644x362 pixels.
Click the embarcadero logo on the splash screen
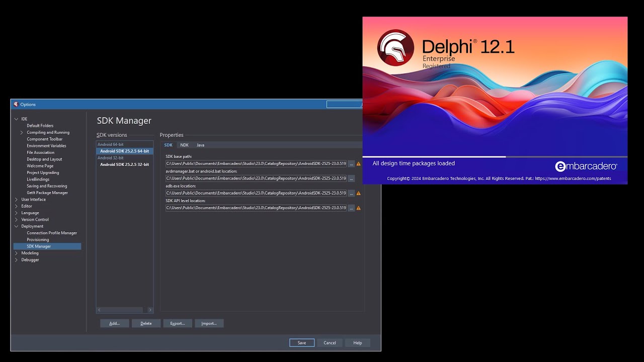(x=586, y=166)
